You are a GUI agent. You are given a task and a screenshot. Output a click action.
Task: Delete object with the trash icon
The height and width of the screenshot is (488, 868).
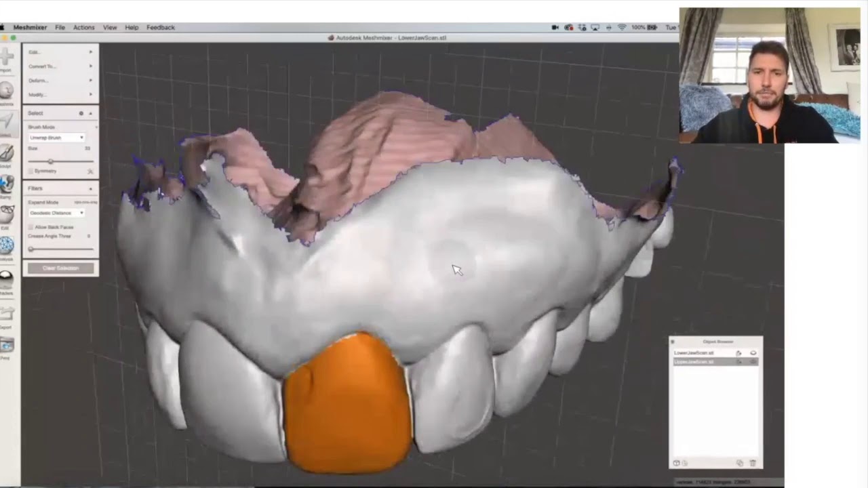tap(753, 463)
